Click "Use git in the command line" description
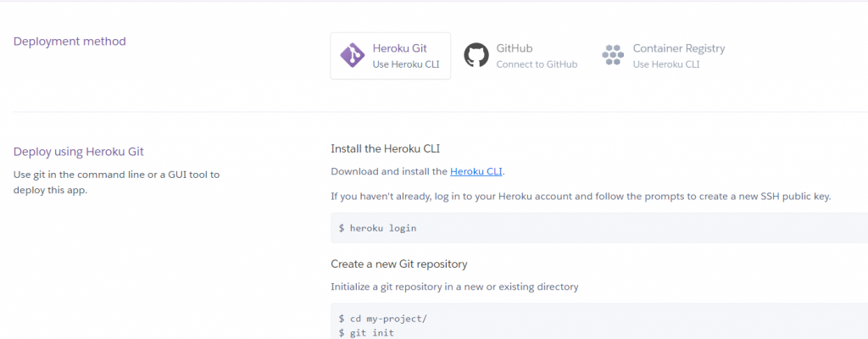868x339 pixels. click(x=116, y=182)
